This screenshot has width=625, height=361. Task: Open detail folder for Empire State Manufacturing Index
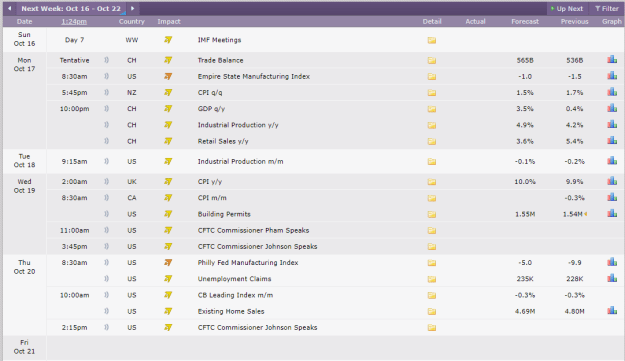[x=432, y=77]
